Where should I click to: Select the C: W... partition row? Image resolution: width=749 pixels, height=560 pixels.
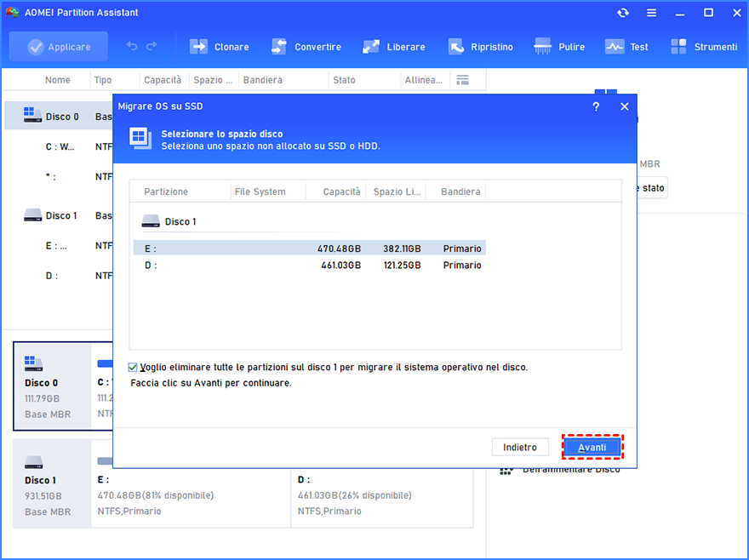[59, 146]
